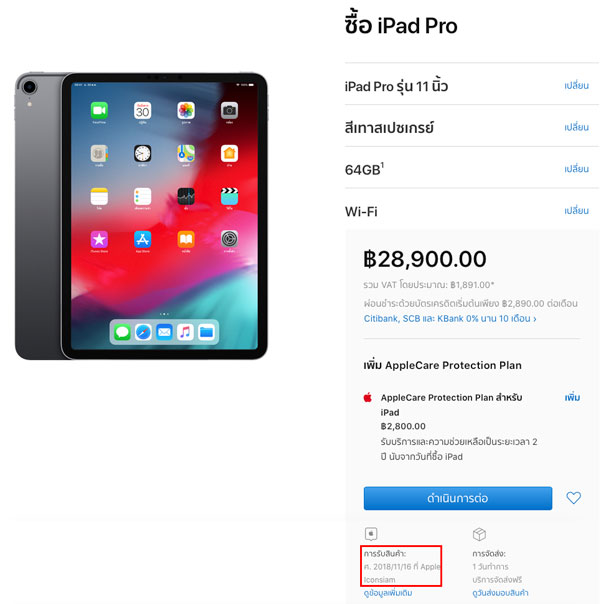Click the iPad Pro product image

point(141,216)
